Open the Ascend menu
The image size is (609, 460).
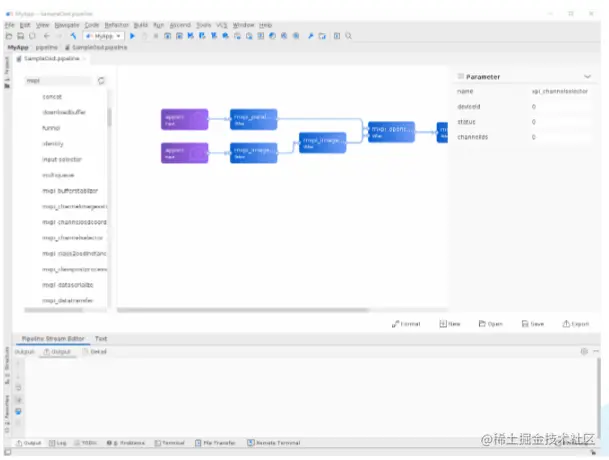180,25
